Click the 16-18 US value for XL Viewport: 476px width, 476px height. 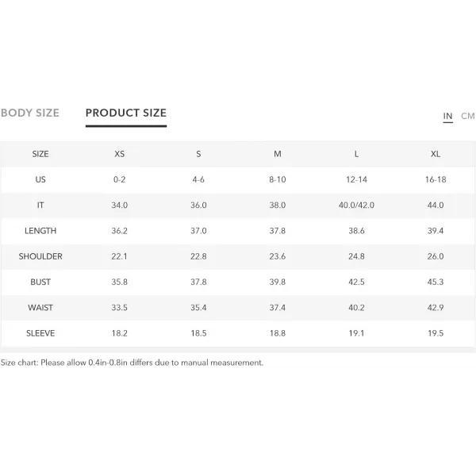436,179
